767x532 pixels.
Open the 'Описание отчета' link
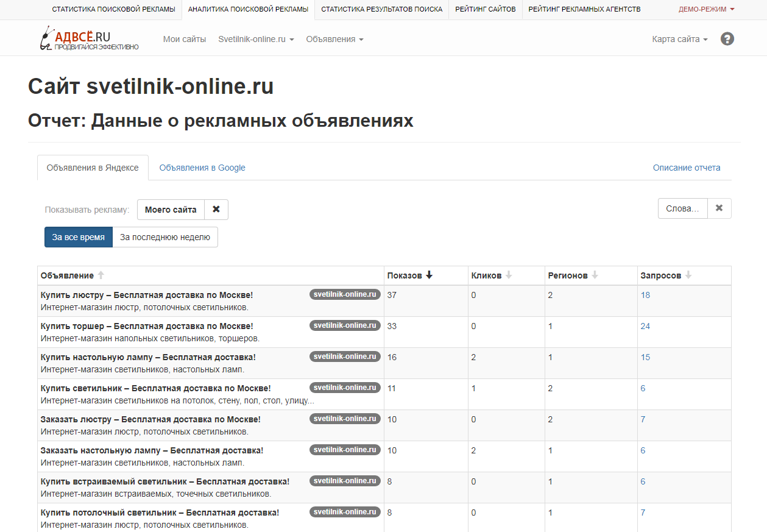(x=687, y=168)
